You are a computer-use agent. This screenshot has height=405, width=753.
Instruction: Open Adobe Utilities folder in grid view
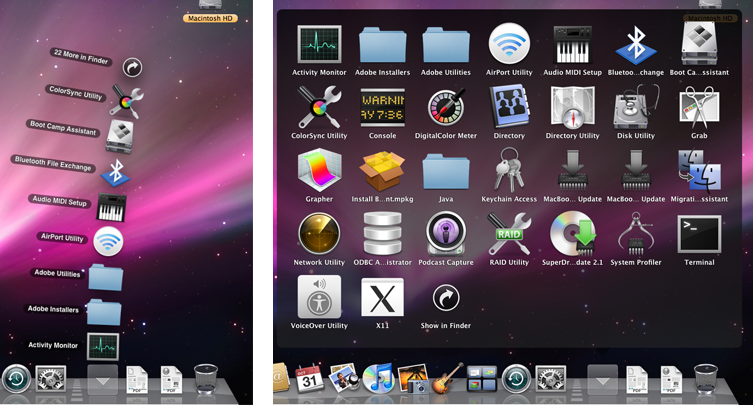(x=446, y=45)
